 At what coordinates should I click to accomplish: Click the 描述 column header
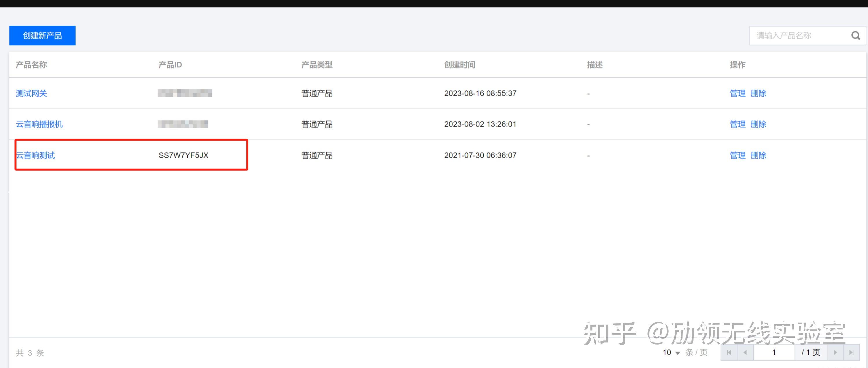click(595, 65)
